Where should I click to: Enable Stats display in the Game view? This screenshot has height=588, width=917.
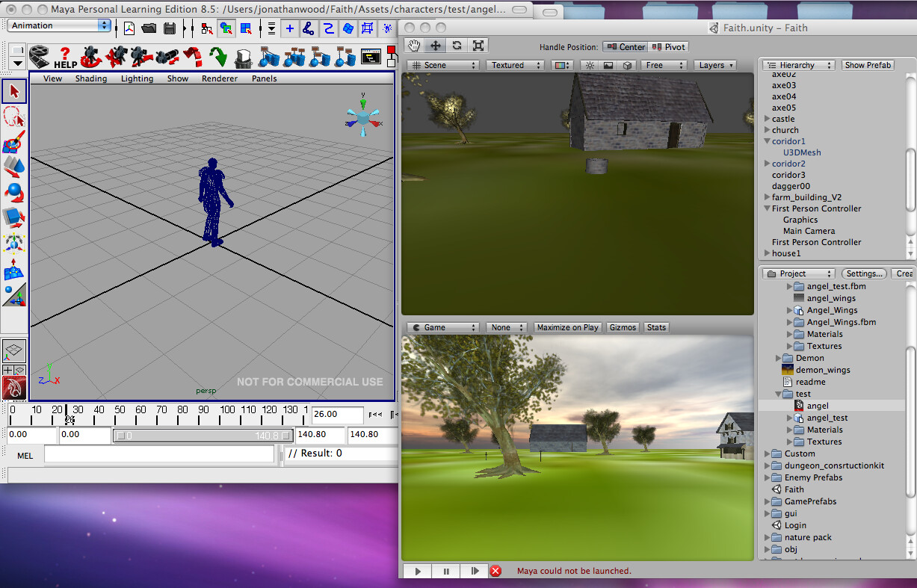pos(655,327)
